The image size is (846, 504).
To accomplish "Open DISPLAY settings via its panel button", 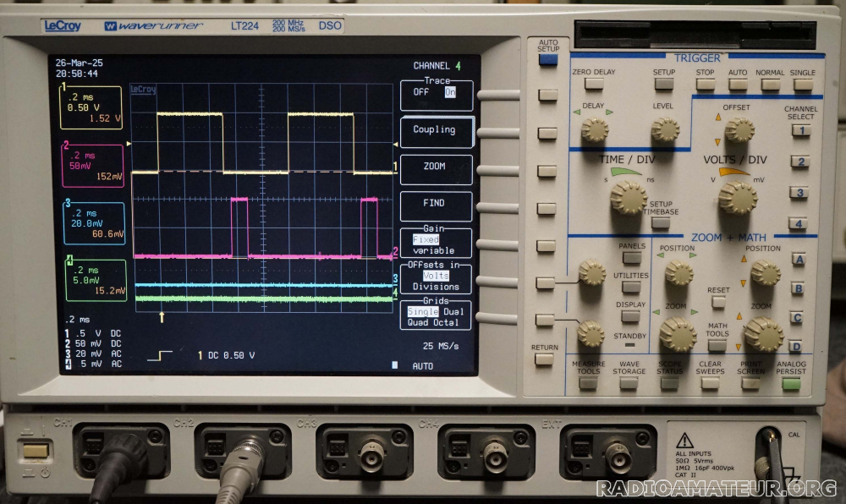I will (x=630, y=316).
